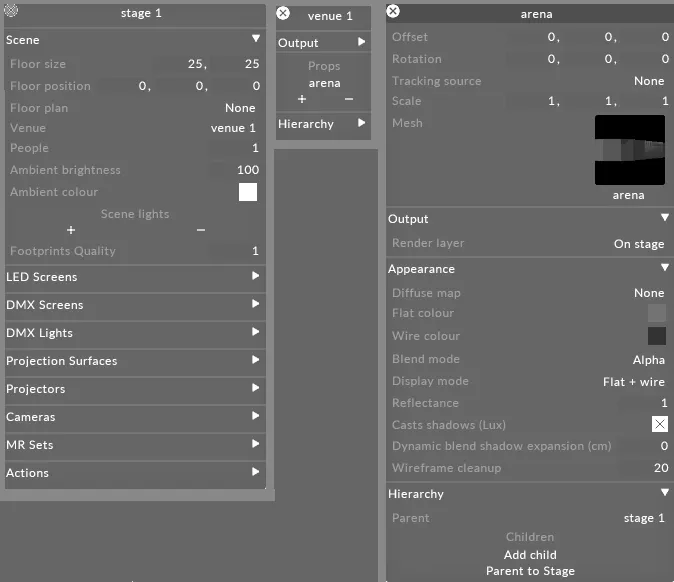Open the Blend mode Alpha dropdown

(648, 360)
